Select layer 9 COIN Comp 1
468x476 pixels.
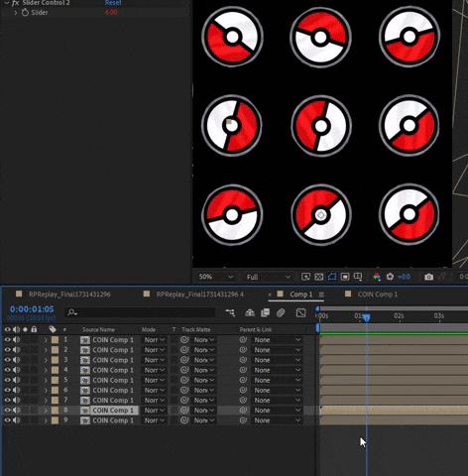pyautogui.click(x=113, y=420)
